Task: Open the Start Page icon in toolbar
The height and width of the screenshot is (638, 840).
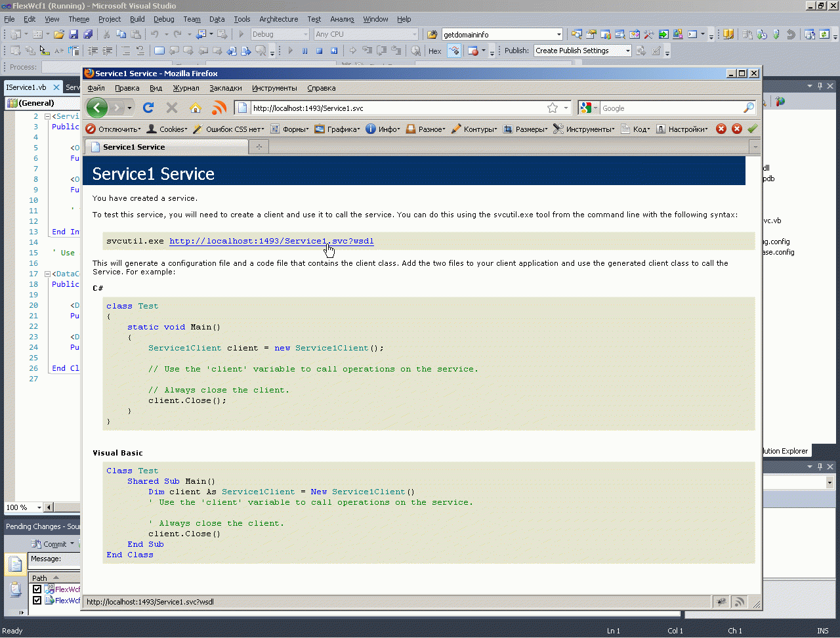Action: coord(663,34)
